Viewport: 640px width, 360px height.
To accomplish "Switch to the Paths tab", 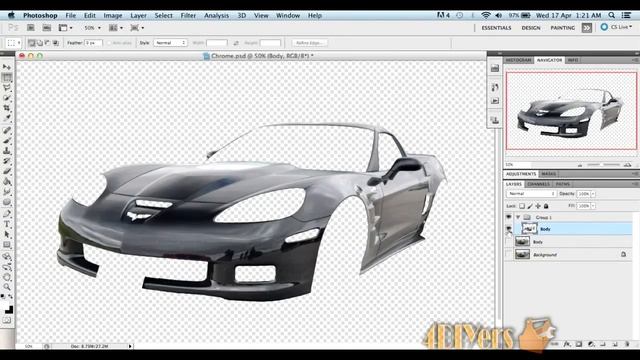I will click(x=562, y=184).
